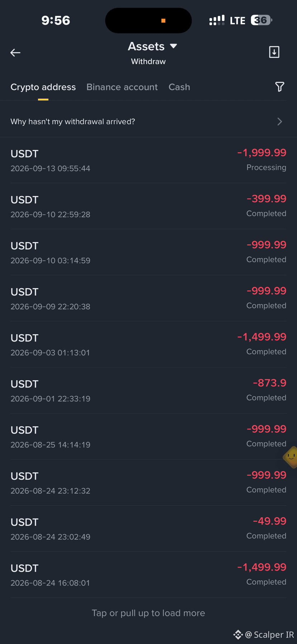Tap the battery indicator in status bar
This screenshot has height=644, width=297.
click(x=261, y=20)
